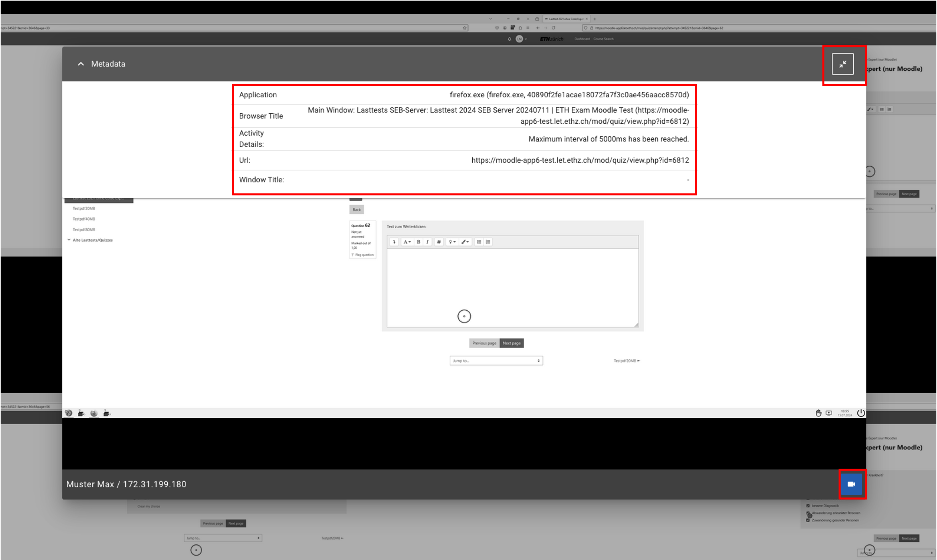Click the blue video camera button
The width and height of the screenshot is (937, 560).
point(851,484)
